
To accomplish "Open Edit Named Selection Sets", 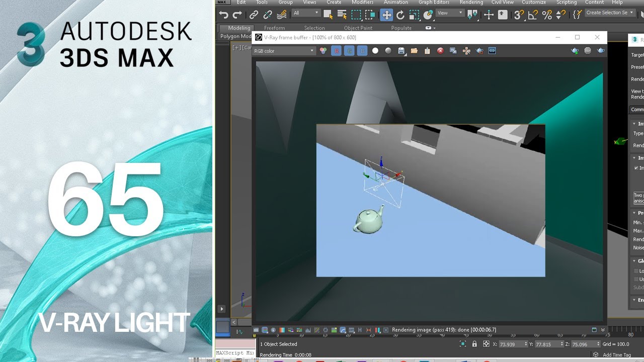I will coord(577,15).
